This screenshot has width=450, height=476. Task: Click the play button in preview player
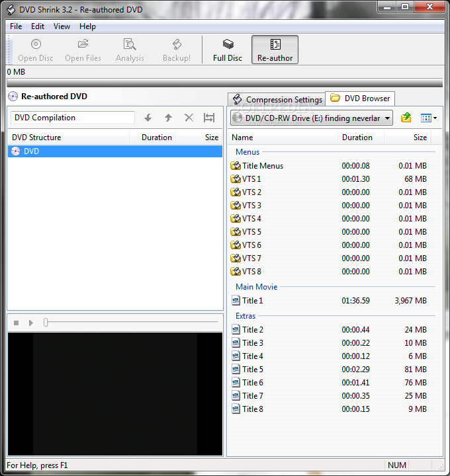(30, 323)
